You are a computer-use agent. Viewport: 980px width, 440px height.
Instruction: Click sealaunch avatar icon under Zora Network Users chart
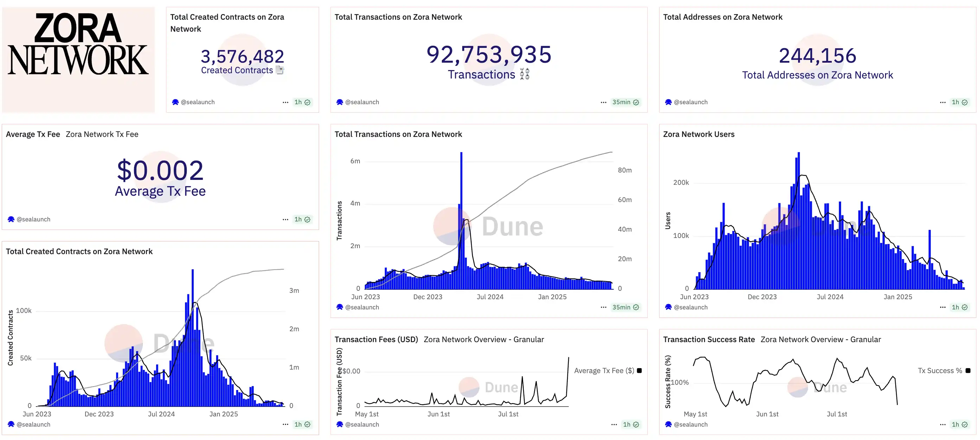point(668,307)
